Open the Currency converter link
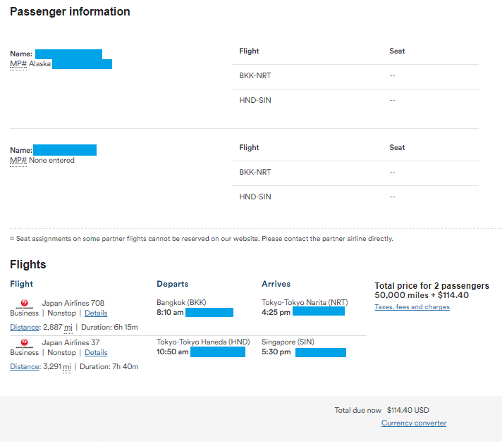This screenshot has width=502, height=448. (x=414, y=423)
